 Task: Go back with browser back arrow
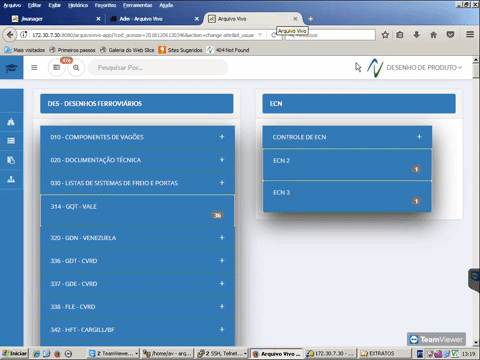(10, 35)
